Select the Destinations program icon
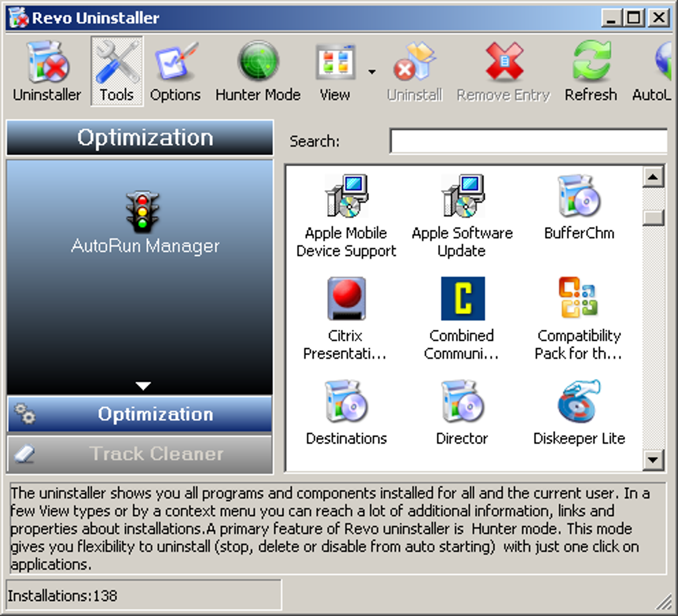This screenshot has width=678, height=616. coord(346,401)
